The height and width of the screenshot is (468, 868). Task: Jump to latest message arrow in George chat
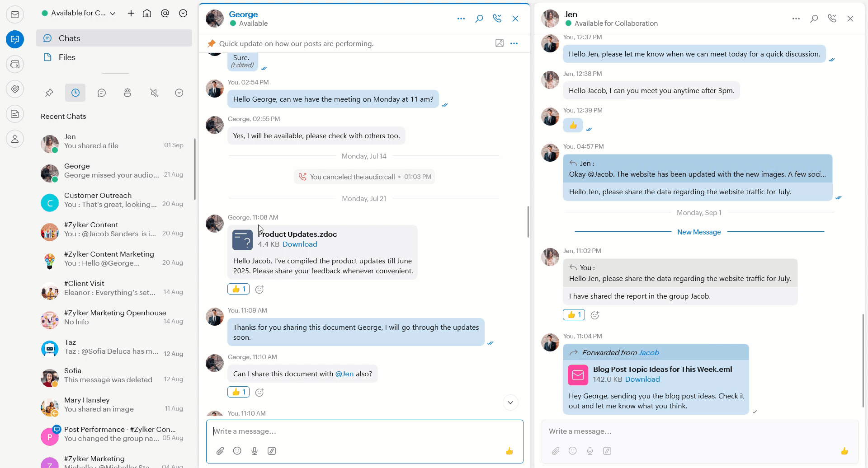[x=510, y=402]
